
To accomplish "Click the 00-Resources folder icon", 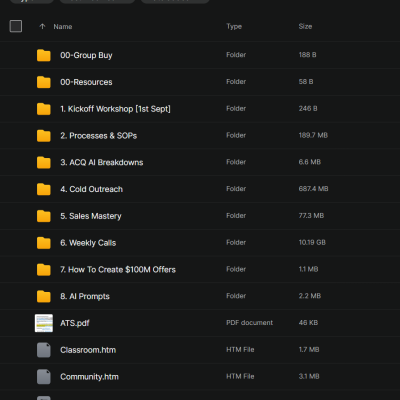I will tap(44, 82).
